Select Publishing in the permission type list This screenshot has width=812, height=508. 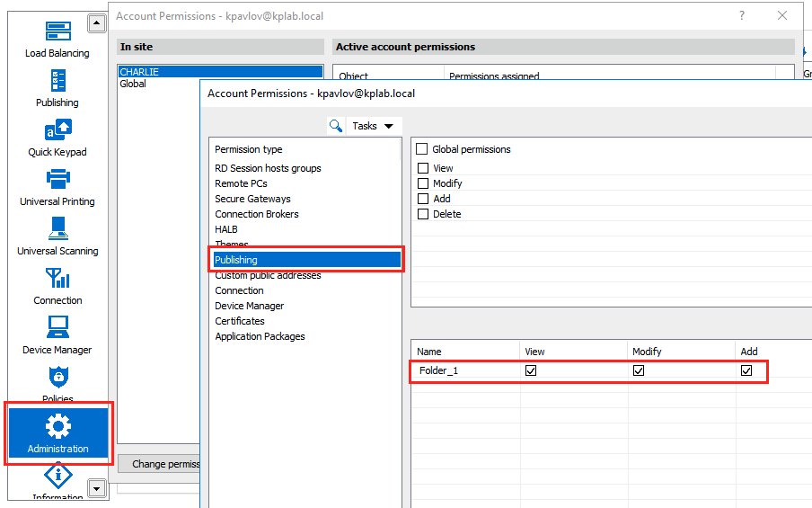point(305,260)
